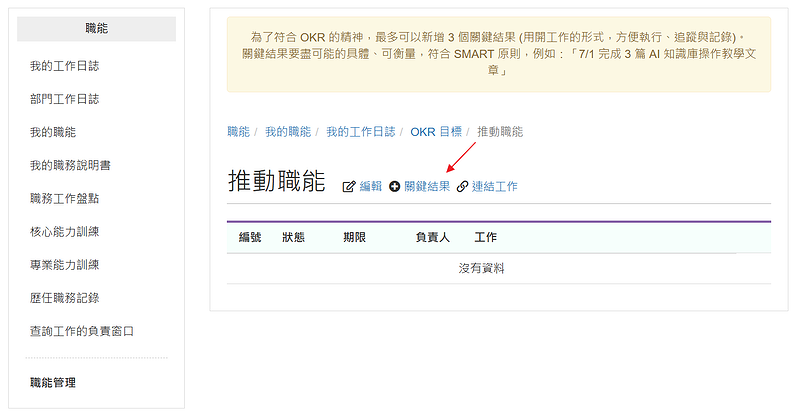Select 我的職能 in the sidebar menu
The height and width of the screenshot is (419, 800).
[x=53, y=132]
